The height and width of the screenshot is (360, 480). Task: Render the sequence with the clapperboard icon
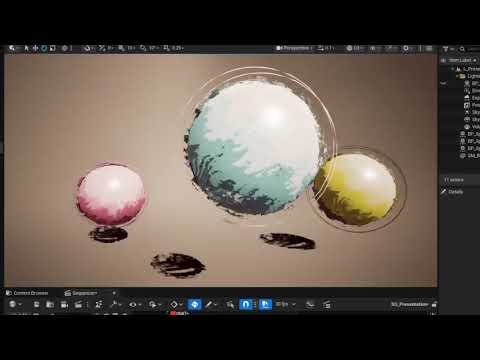[x=78, y=304]
